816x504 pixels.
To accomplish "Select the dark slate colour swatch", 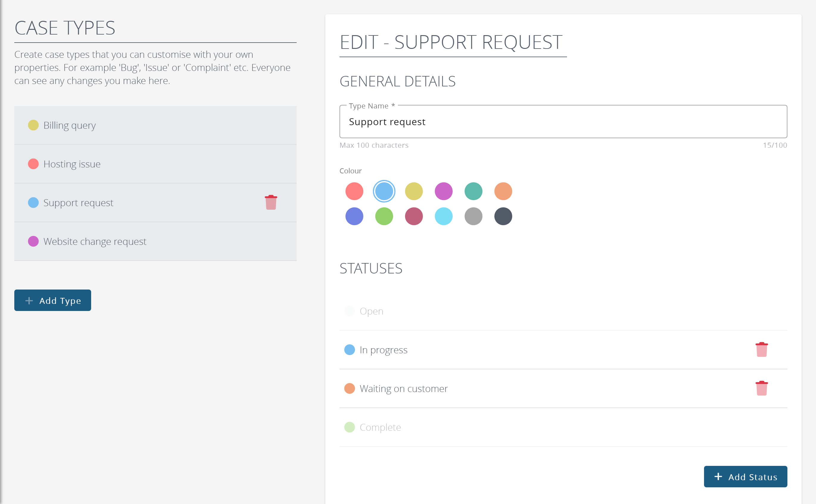I will coord(503,216).
